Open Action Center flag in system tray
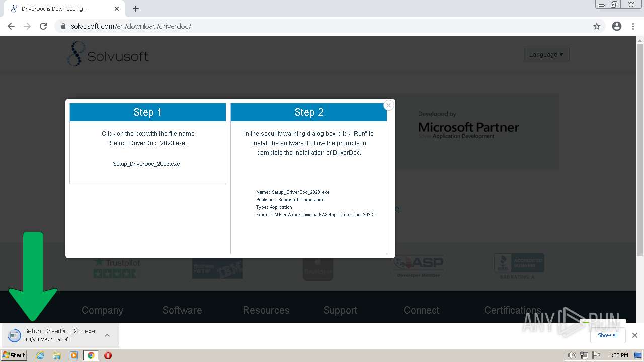The image size is (644, 362). 596,355
